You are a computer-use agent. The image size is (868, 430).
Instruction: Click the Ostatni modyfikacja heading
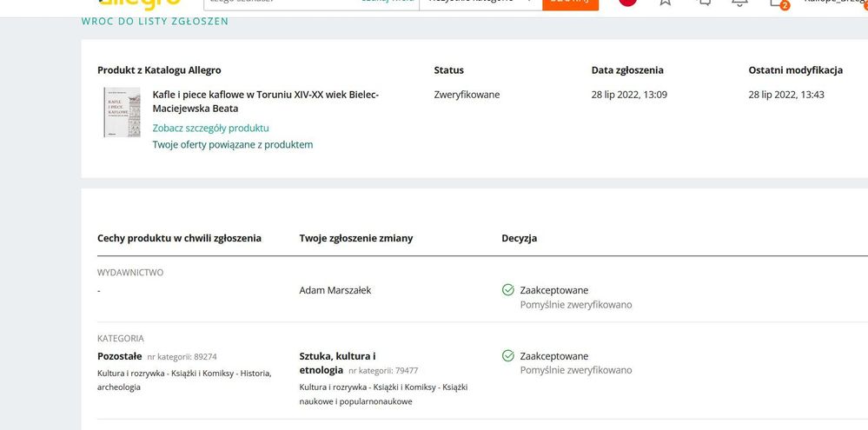[x=796, y=70]
